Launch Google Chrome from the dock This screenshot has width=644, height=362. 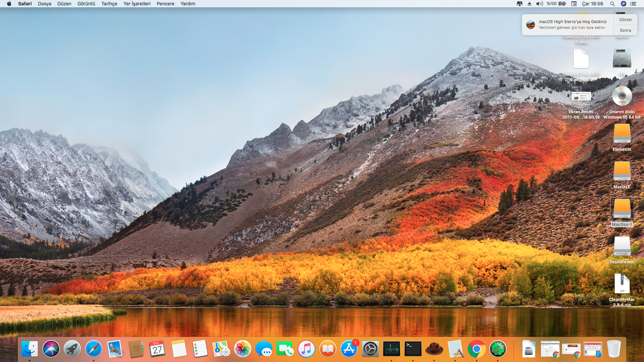tap(477, 349)
